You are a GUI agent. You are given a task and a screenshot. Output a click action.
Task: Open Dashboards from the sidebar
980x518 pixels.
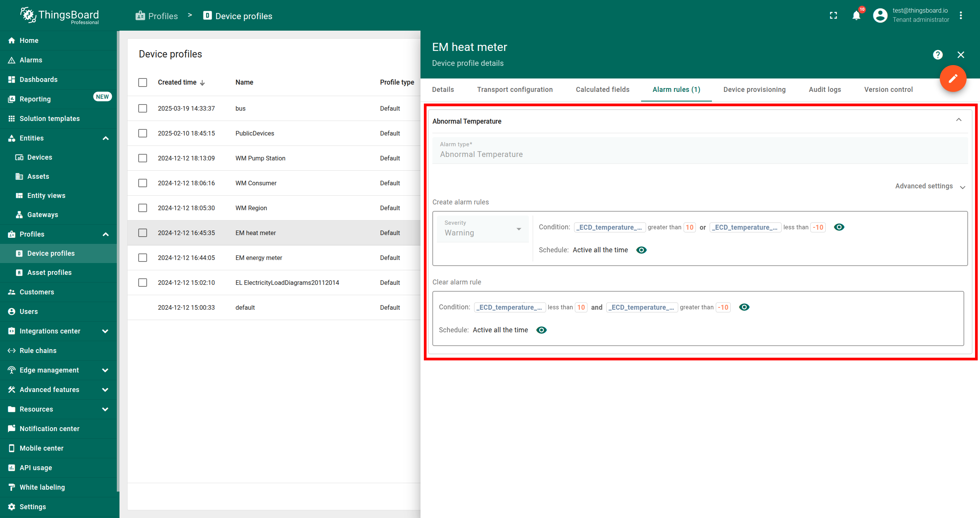(38, 80)
